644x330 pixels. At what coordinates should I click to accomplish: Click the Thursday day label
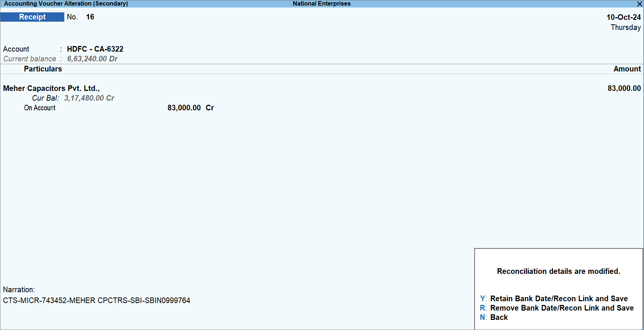pyautogui.click(x=626, y=27)
